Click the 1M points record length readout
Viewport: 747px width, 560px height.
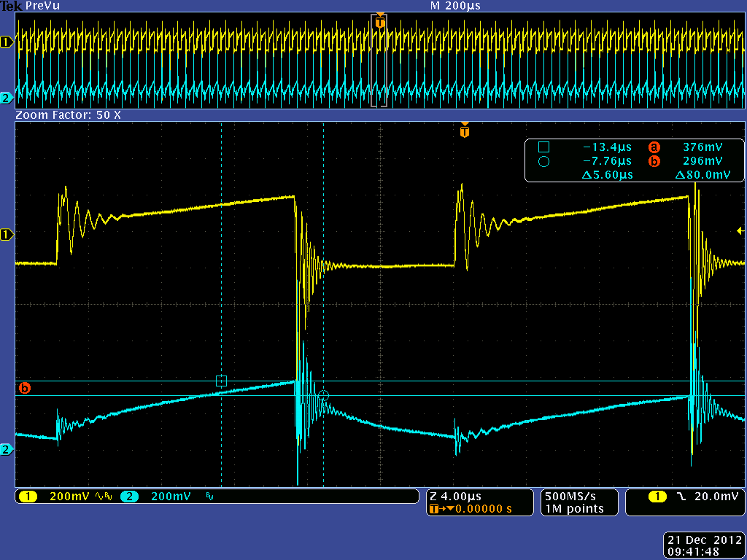click(575, 508)
